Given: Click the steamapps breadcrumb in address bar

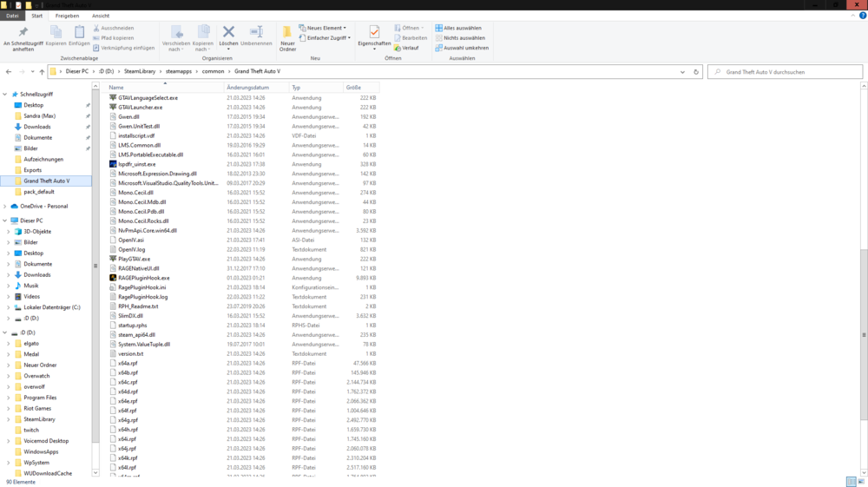Looking at the screenshot, I should 178,72.
